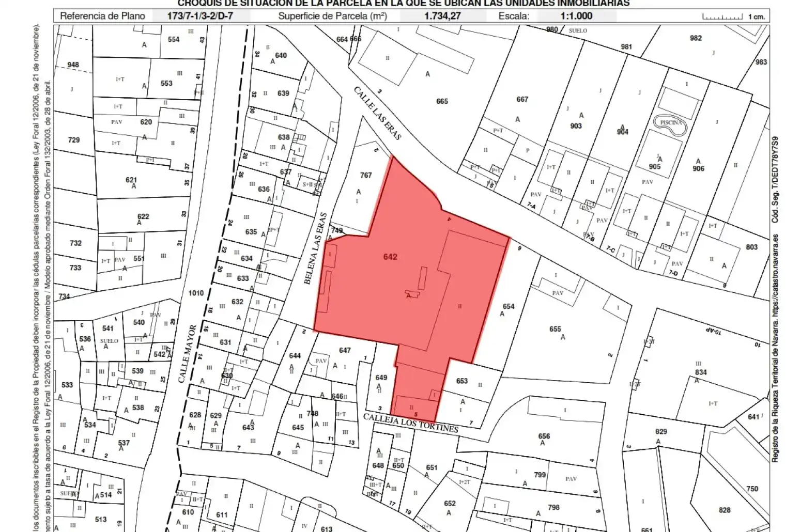Click the PISCINA pool outline label

point(671,123)
